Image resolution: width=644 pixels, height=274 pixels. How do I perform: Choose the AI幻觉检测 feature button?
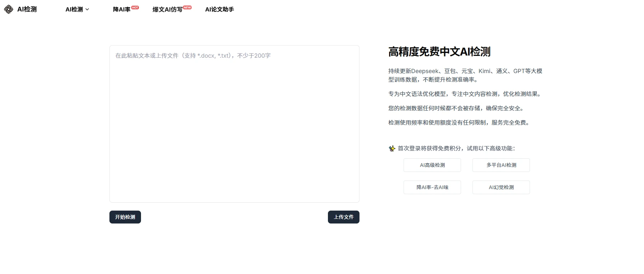[501, 187]
